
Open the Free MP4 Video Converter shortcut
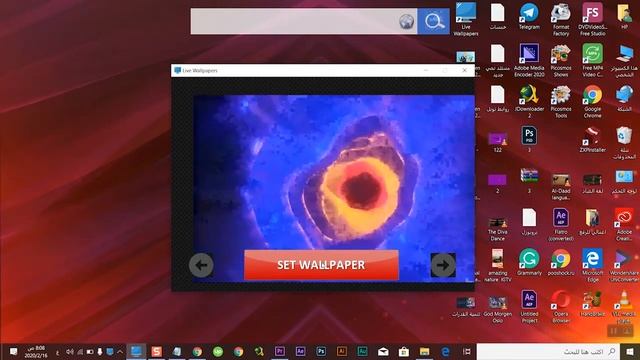click(x=592, y=60)
